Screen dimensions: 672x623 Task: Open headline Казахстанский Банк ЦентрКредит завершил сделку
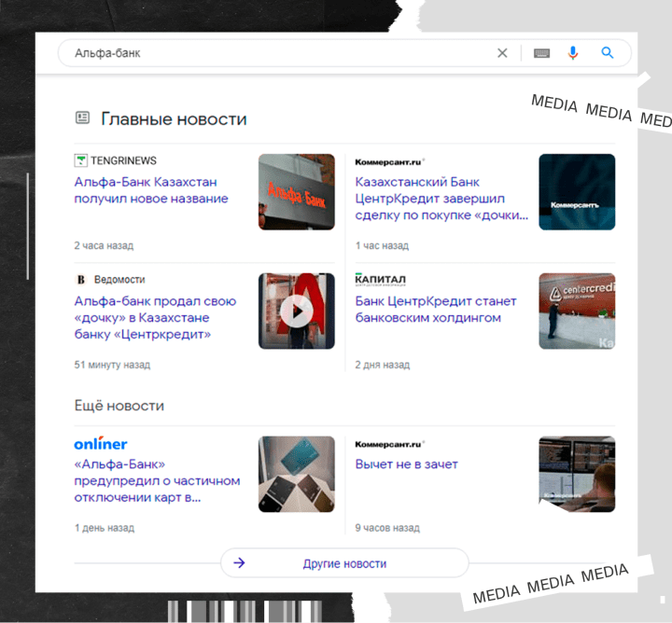tap(441, 199)
